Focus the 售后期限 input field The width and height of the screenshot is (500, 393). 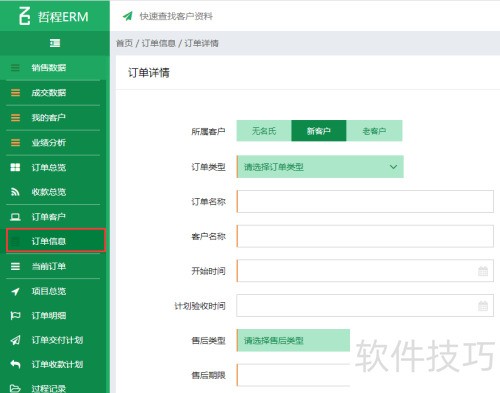point(293,375)
